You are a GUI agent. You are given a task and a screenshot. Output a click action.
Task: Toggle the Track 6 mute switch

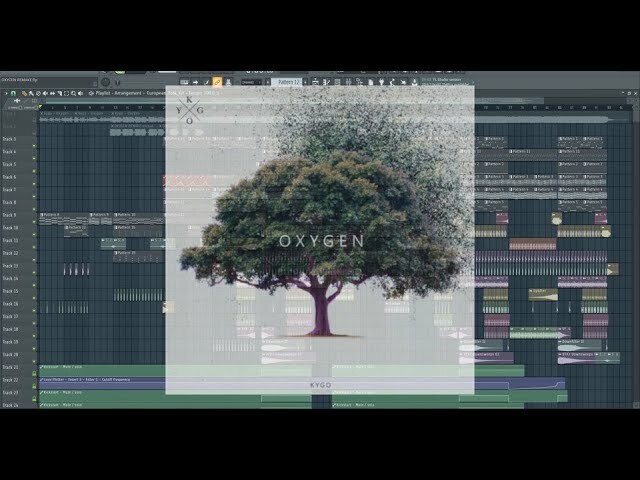tap(34, 183)
